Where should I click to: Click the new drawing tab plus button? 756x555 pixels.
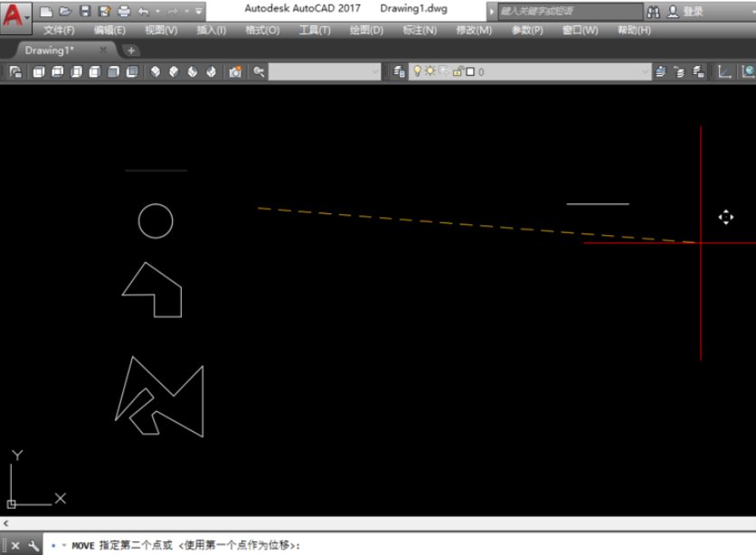tap(130, 50)
